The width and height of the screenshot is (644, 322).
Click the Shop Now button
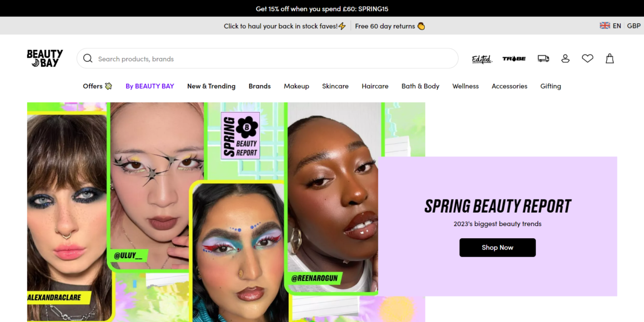click(x=497, y=248)
